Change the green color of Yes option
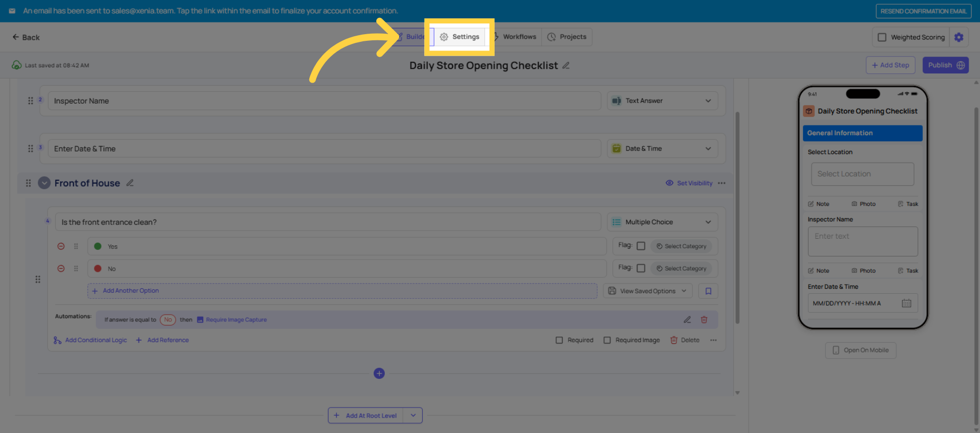 tap(98, 246)
